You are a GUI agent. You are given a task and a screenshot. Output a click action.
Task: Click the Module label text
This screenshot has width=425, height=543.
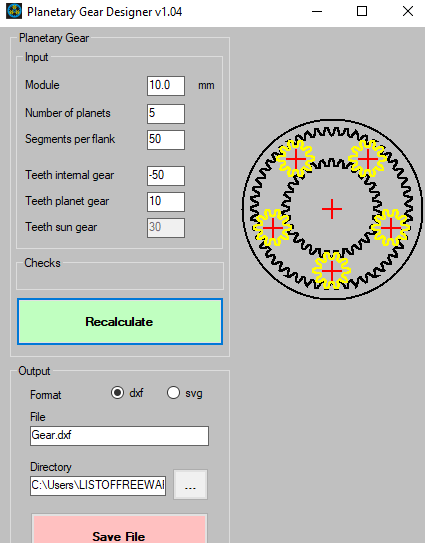pyautogui.click(x=42, y=85)
